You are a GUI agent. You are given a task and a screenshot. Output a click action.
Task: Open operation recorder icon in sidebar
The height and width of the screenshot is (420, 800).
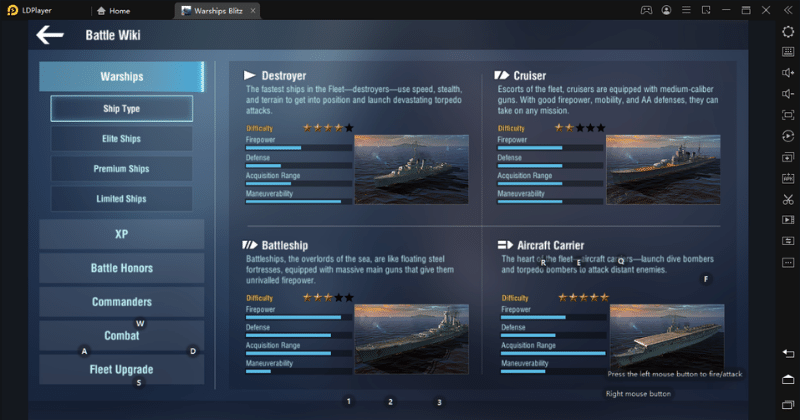(x=788, y=136)
